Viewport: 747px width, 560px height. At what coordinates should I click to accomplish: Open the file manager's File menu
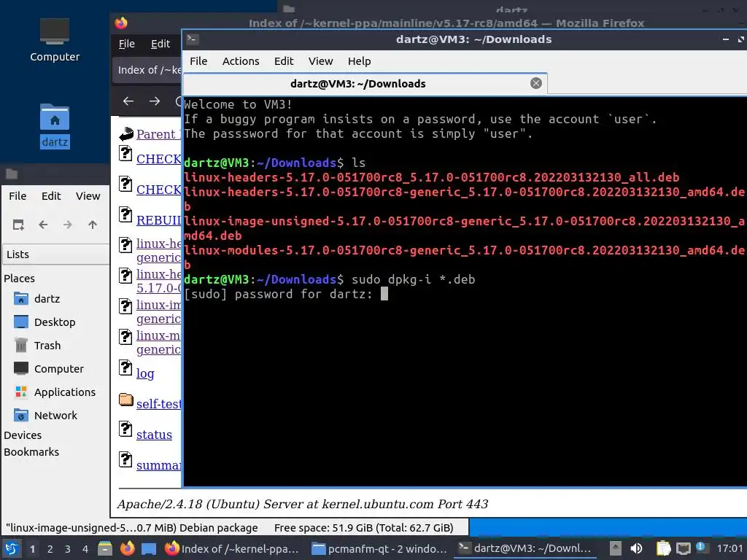[18, 196]
